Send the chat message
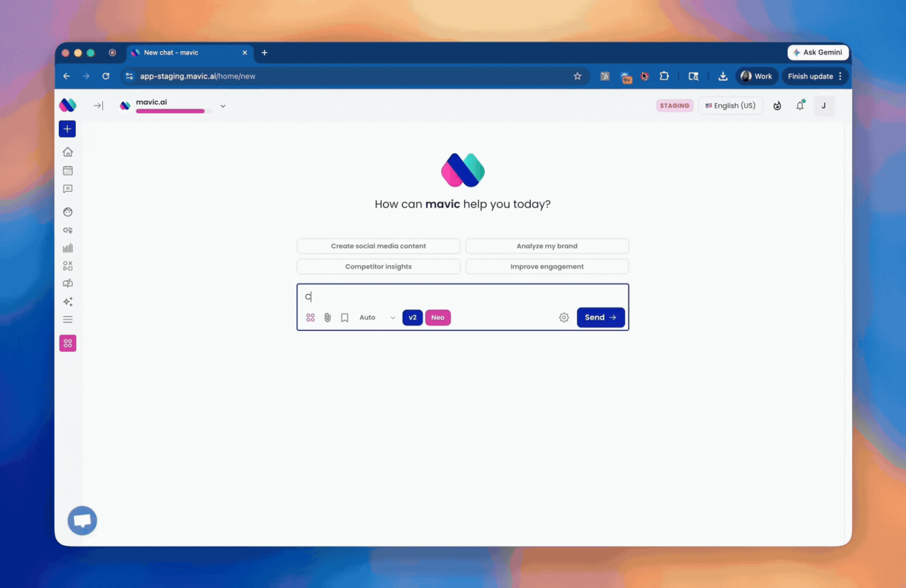The height and width of the screenshot is (588, 906). coord(601,317)
